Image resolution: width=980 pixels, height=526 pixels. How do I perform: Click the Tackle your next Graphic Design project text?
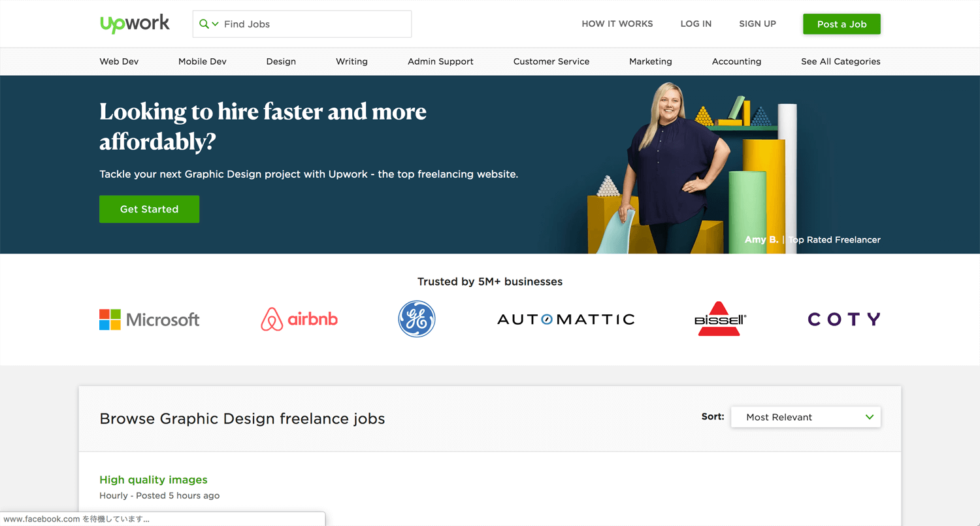pos(308,174)
